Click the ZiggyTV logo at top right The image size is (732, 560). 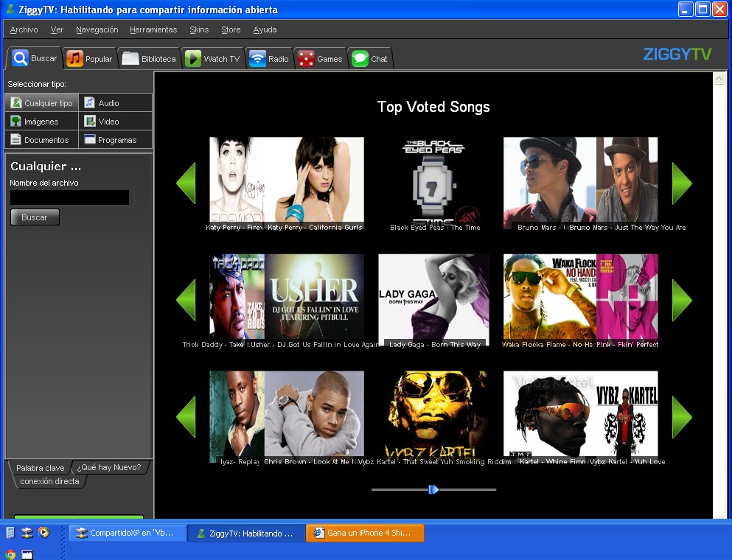(x=677, y=54)
